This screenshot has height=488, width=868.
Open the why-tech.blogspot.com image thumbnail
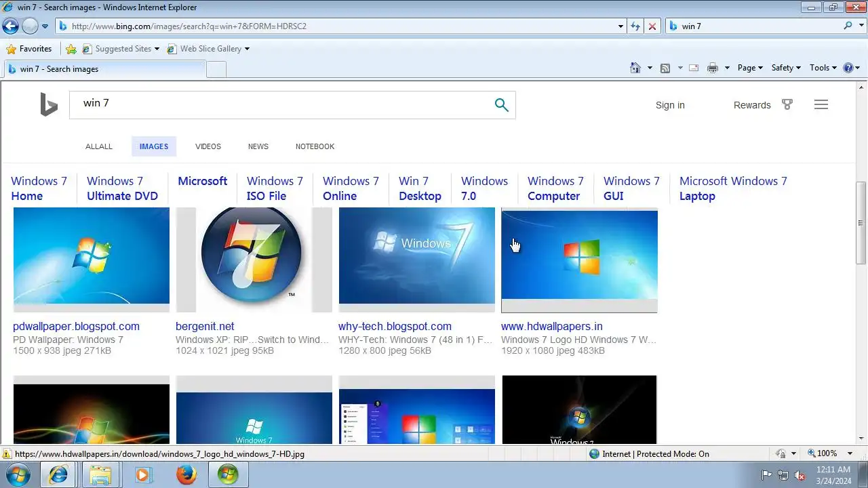coord(417,260)
